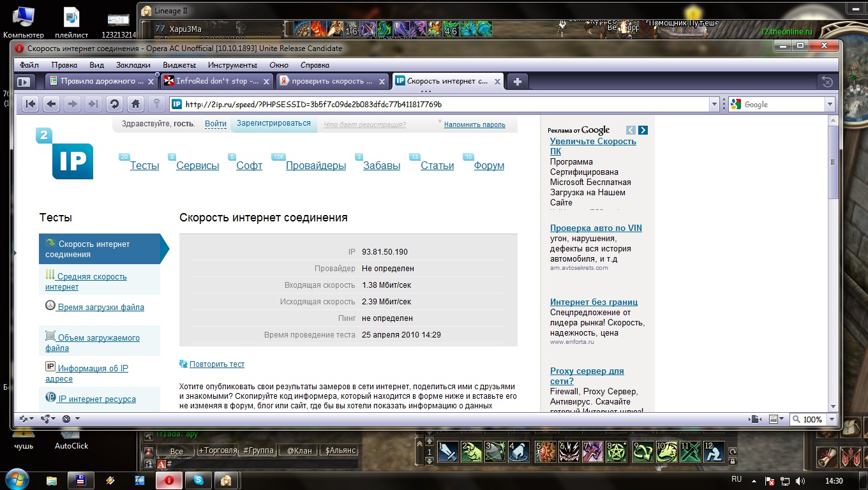Open the Файл menu

point(29,64)
